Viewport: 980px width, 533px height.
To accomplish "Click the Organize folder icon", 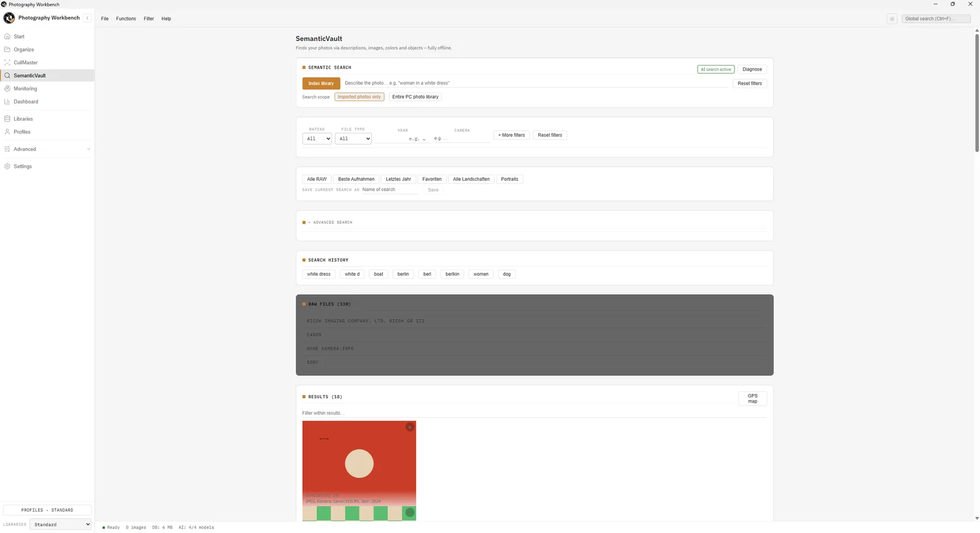I will click(7, 50).
